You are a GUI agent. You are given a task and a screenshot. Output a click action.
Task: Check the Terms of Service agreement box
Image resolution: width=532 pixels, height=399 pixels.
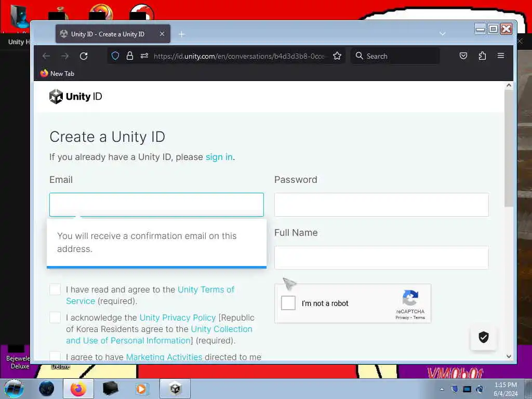pos(55,290)
